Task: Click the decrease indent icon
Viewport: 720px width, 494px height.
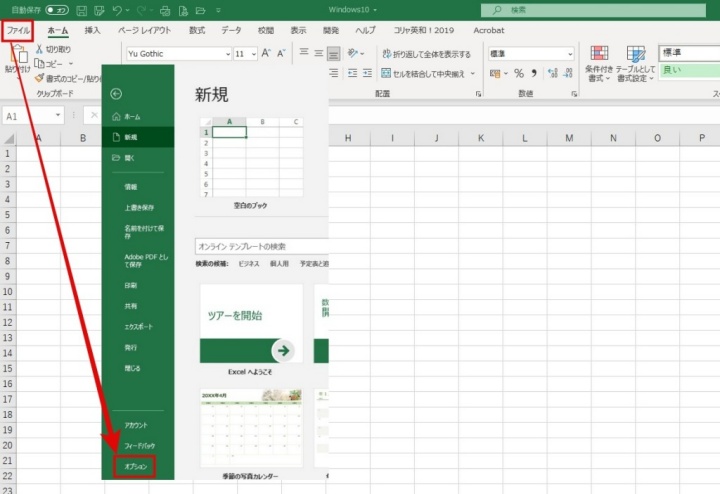Action: point(352,73)
